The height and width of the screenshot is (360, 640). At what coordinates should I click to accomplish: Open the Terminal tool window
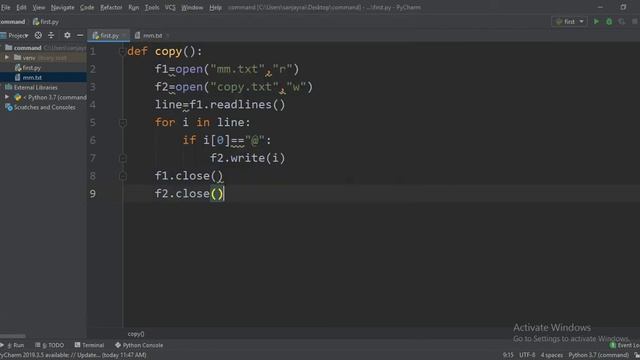point(89,345)
